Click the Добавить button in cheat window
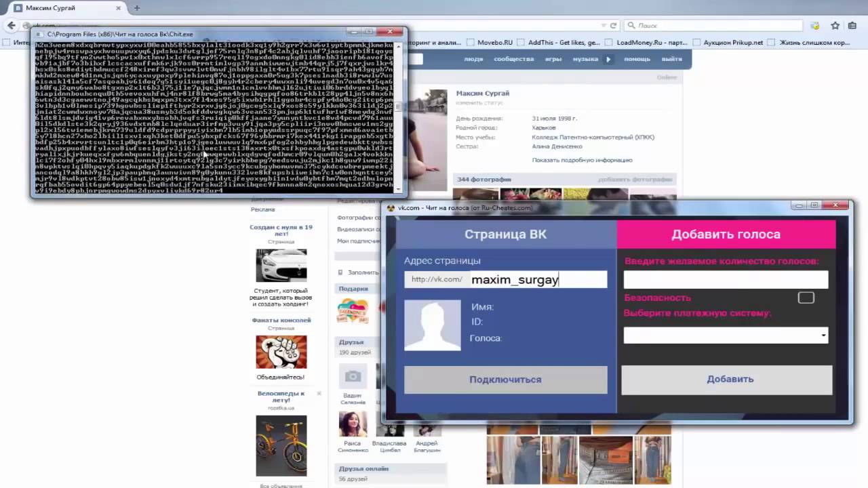Viewport: 868px width, 488px height. point(727,380)
